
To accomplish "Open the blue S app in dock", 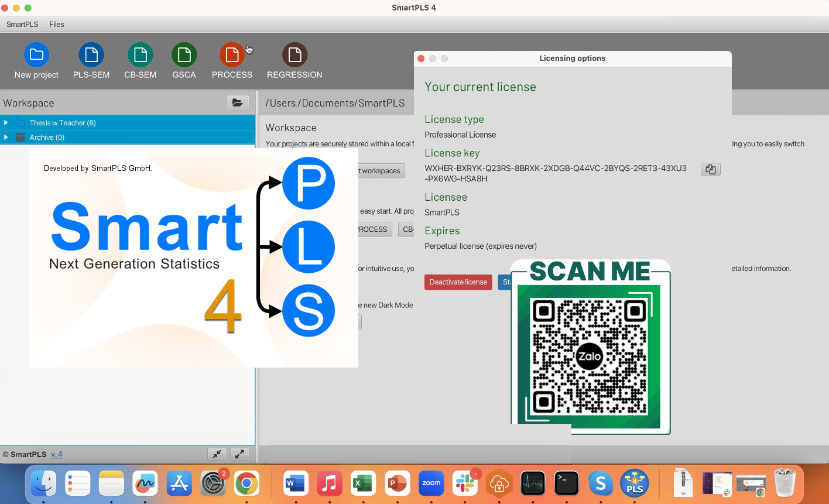I will (601, 484).
